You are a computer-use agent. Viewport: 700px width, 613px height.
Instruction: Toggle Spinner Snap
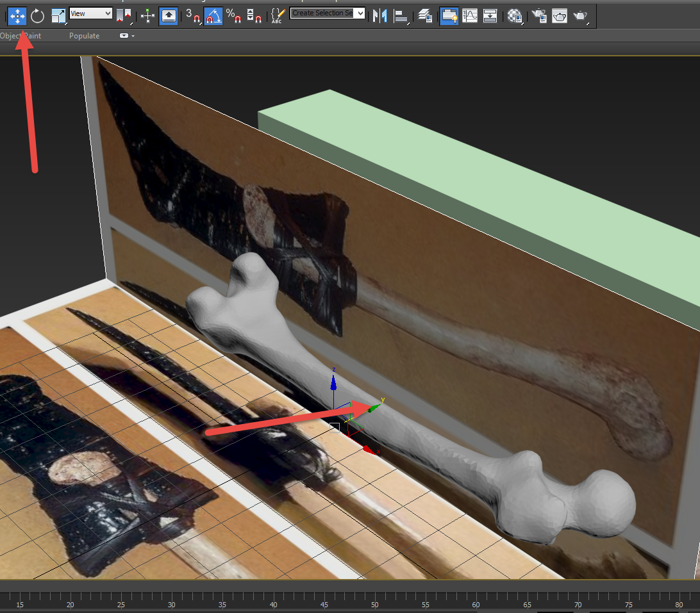254,16
